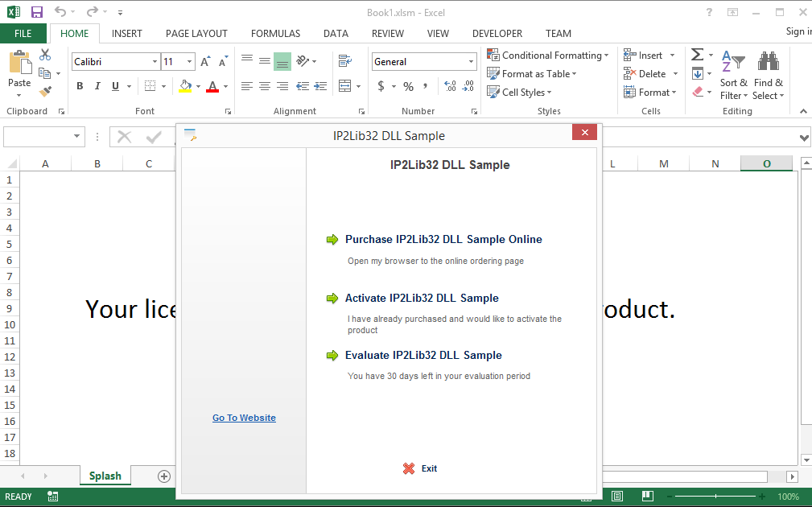Image resolution: width=812 pixels, height=507 pixels.
Task: Switch to the DEVELOPER tab
Action: click(x=497, y=34)
